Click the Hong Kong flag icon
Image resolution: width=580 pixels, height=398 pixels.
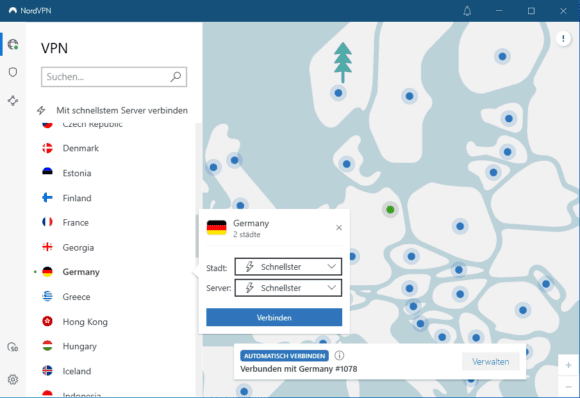(x=47, y=321)
